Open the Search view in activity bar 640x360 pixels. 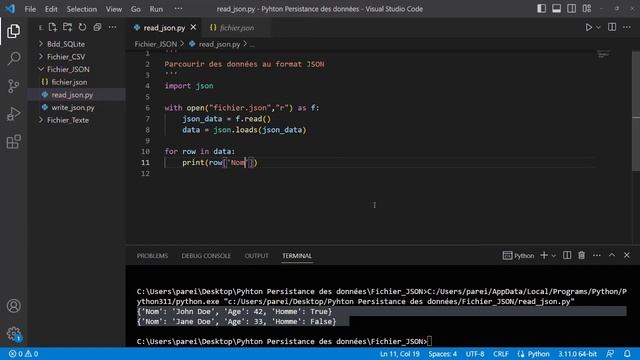(x=13, y=58)
